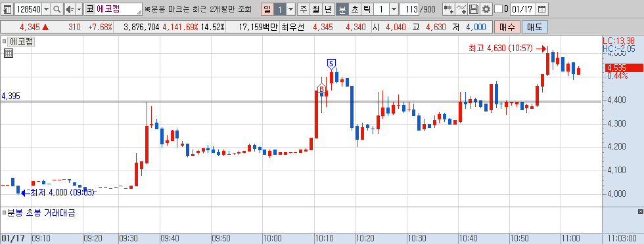Click the save chart floppy icon
Screen dimensions: 644x244
474,9
